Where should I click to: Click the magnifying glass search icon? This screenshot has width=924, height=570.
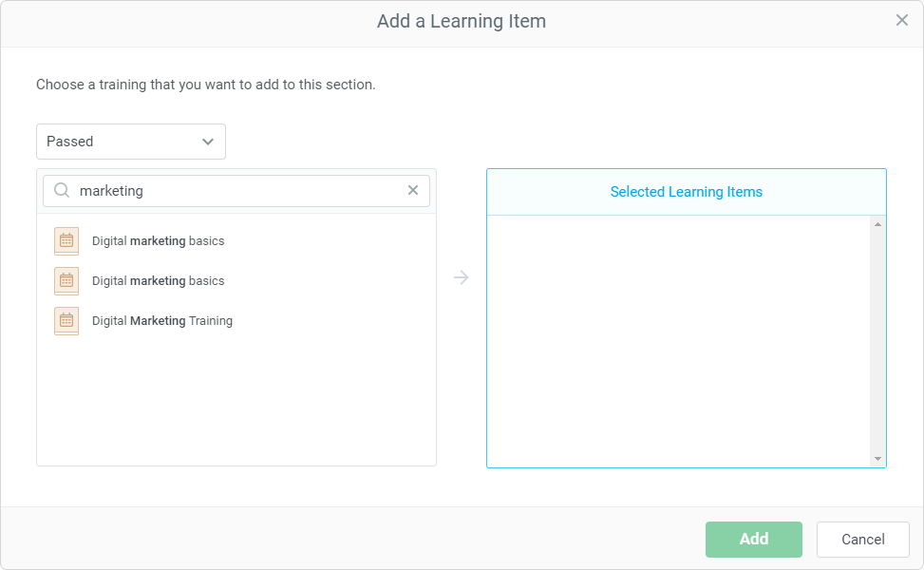pos(62,191)
